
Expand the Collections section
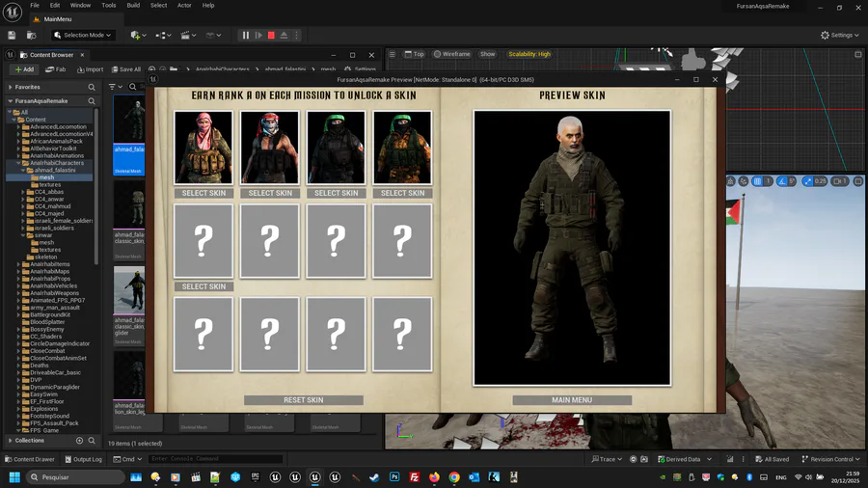pos(10,441)
